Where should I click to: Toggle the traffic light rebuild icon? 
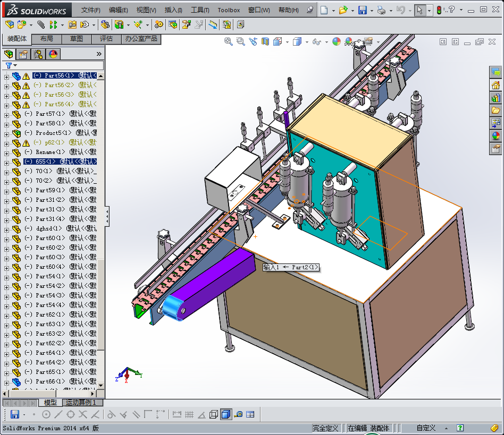click(x=439, y=10)
